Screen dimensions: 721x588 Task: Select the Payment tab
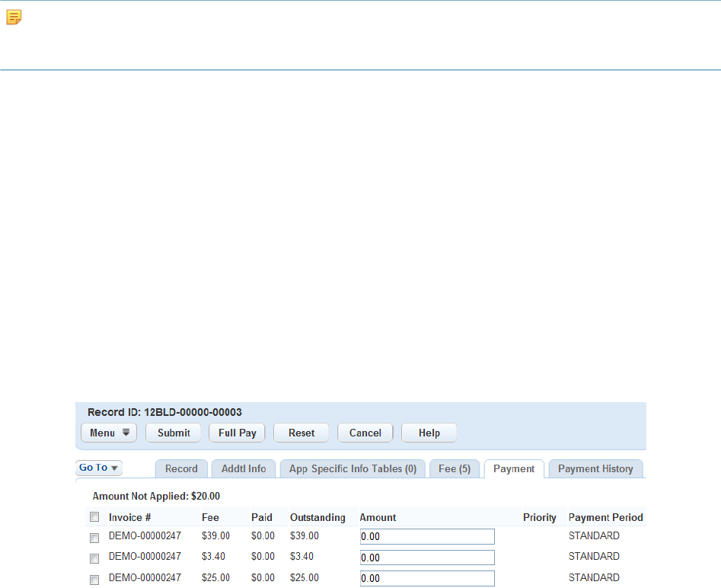coord(514,469)
